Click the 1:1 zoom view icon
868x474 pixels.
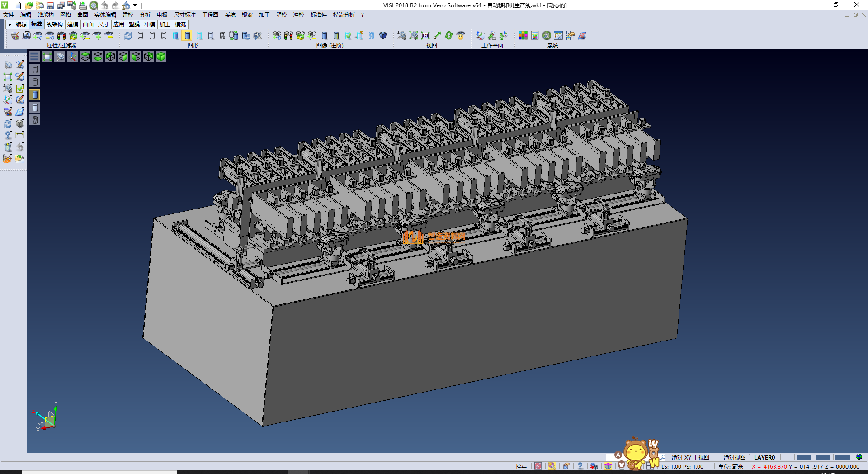point(425,36)
